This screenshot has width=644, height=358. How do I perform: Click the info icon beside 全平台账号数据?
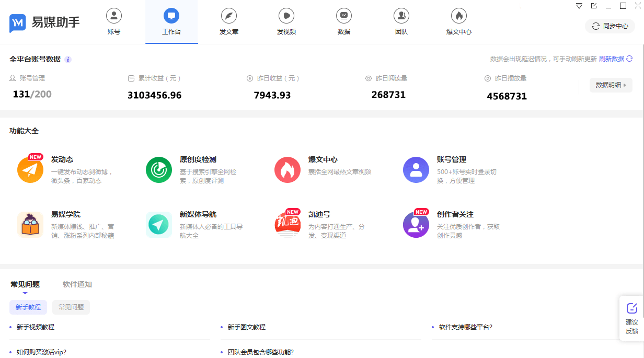[x=68, y=60]
